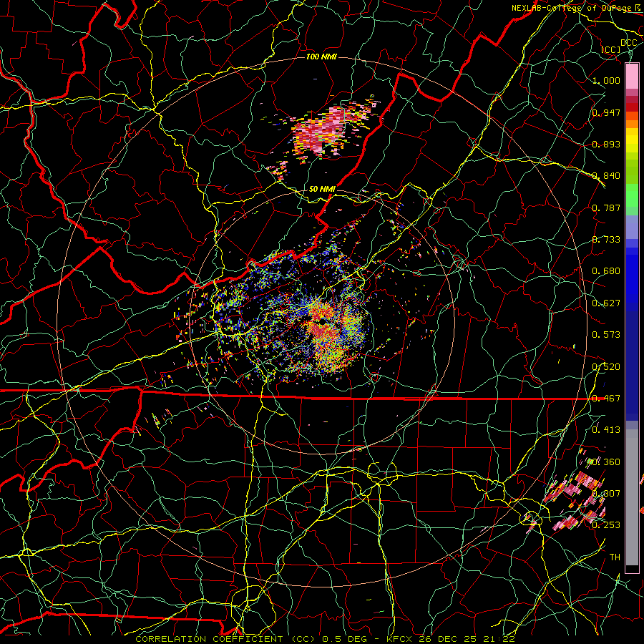Click the TH label at scale bottom
The image size is (644, 644).
pyautogui.click(x=615, y=557)
